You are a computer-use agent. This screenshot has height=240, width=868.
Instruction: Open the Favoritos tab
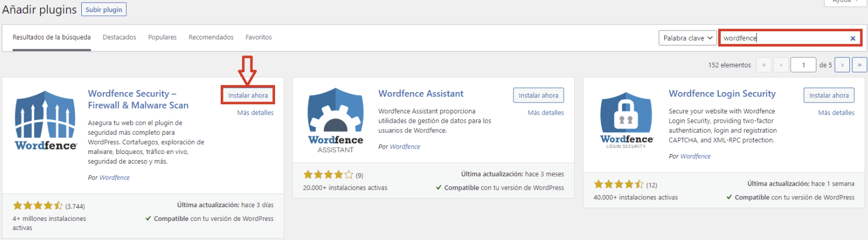click(x=259, y=37)
